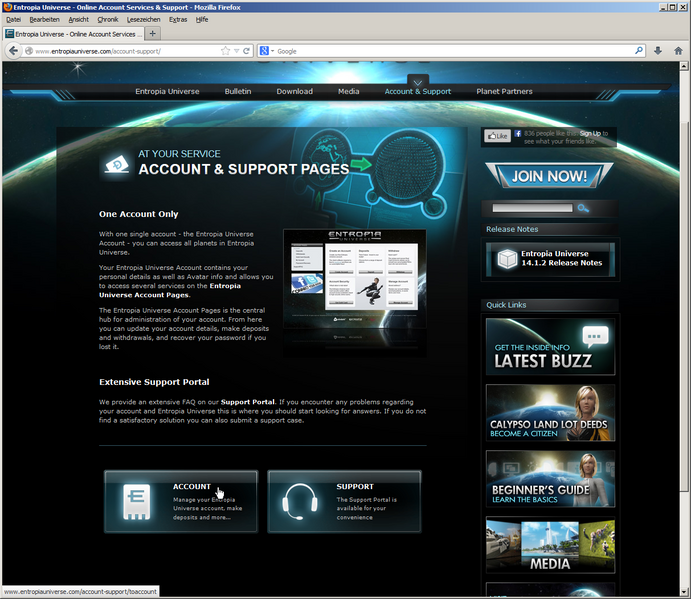Click the browser back arrow button
691x599 pixels.
tap(13, 51)
